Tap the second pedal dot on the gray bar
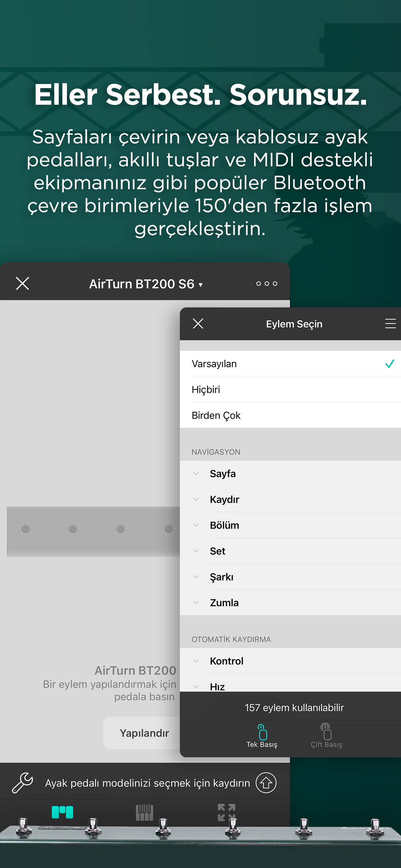The width and height of the screenshot is (401, 868). pos(73,529)
